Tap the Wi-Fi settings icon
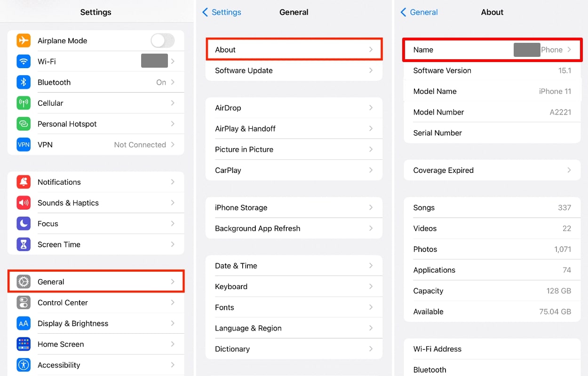This screenshot has height=376, width=588. tap(24, 62)
